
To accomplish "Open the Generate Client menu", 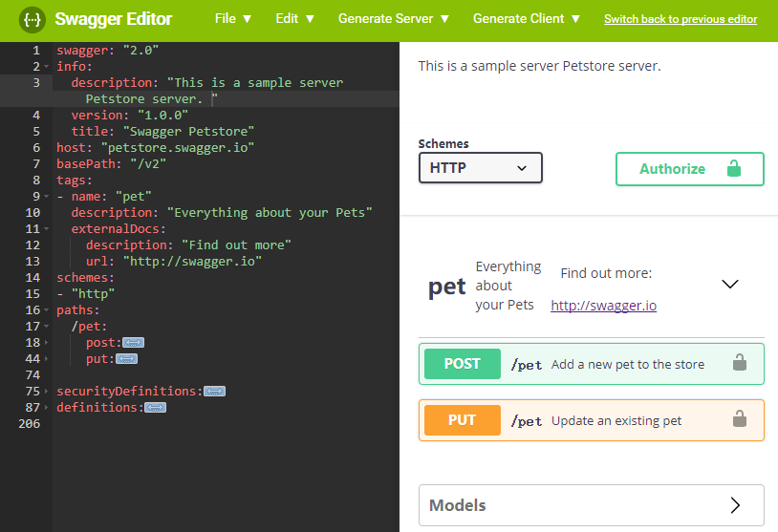I will [527, 19].
